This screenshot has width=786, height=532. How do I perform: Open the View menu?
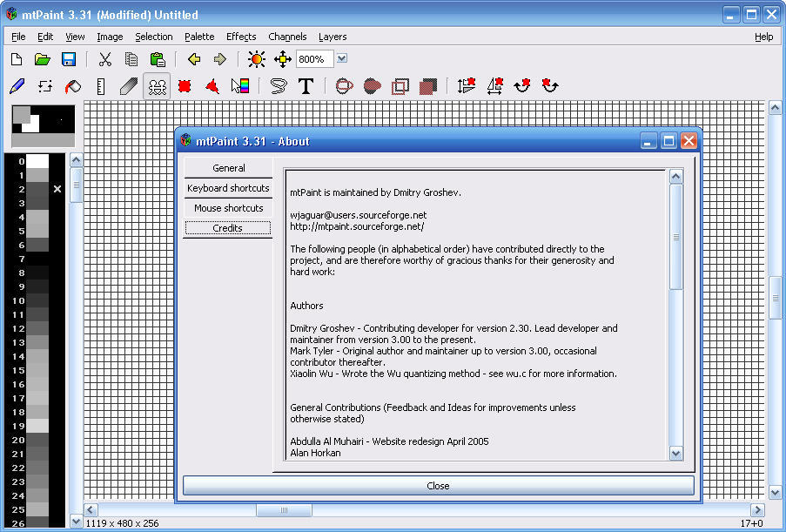click(75, 37)
